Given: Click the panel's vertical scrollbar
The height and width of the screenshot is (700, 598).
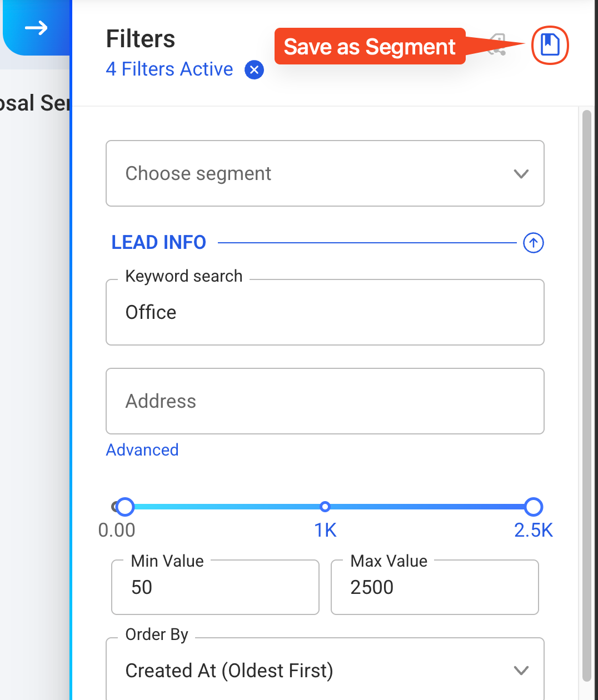Looking at the screenshot, I should click(586, 396).
